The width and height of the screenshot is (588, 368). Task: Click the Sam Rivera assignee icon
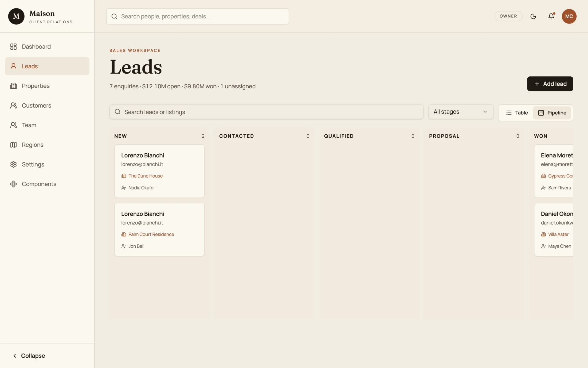click(x=543, y=188)
